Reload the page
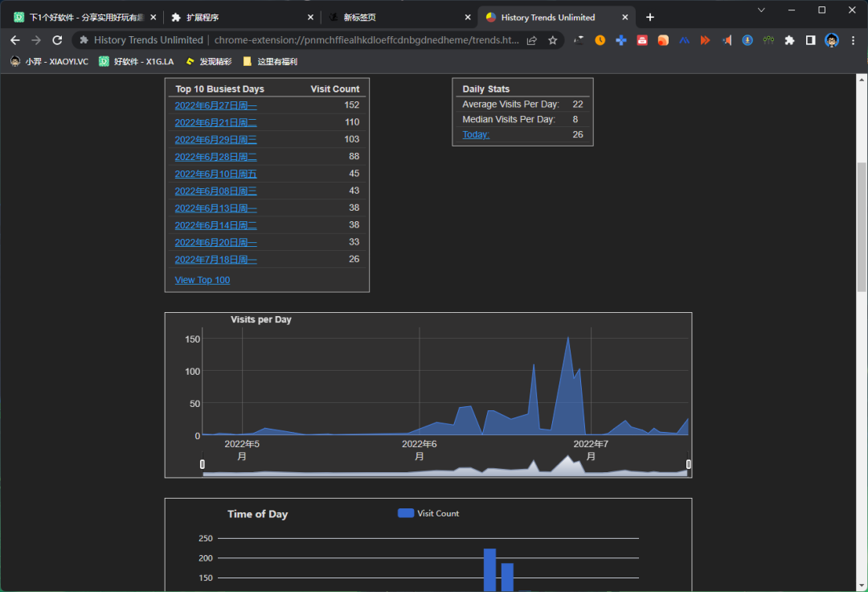This screenshot has width=868, height=592. tap(57, 40)
